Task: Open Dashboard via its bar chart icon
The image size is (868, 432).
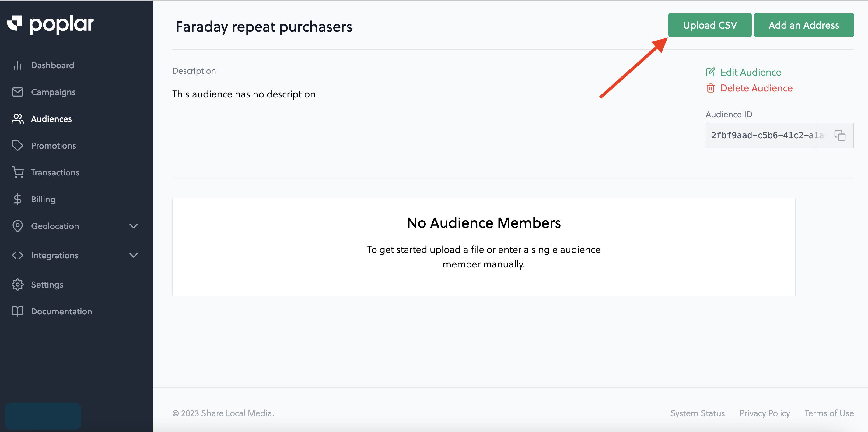Action: pos(18,65)
